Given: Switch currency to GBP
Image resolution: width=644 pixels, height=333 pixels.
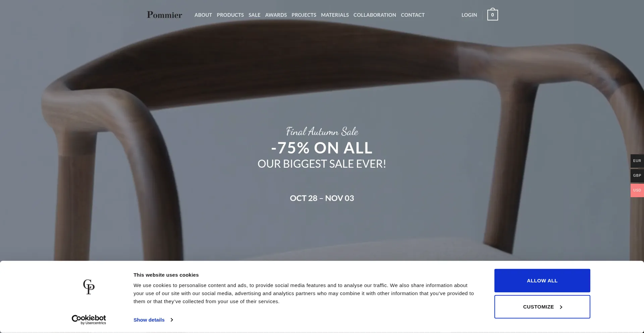Looking at the screenshot, I should coord(637,176).
